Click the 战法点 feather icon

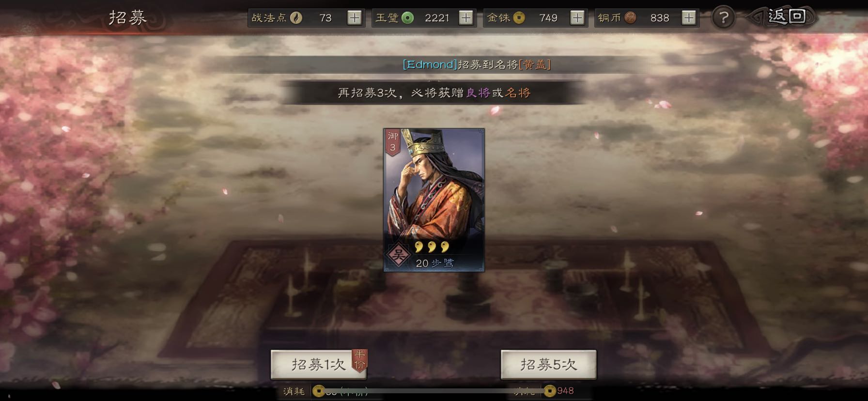(x=296, y=18)
